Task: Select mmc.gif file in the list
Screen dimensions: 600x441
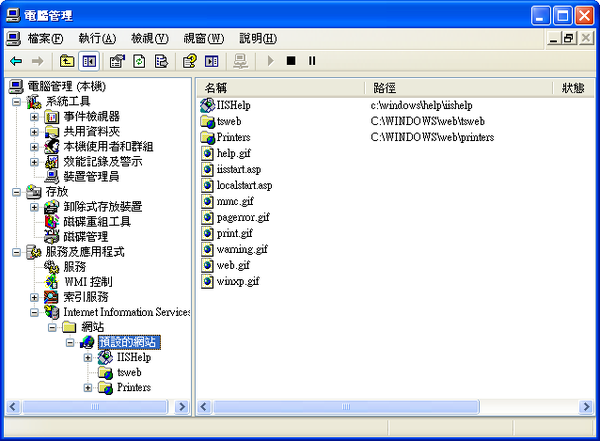Action: [x=235, y=201]
